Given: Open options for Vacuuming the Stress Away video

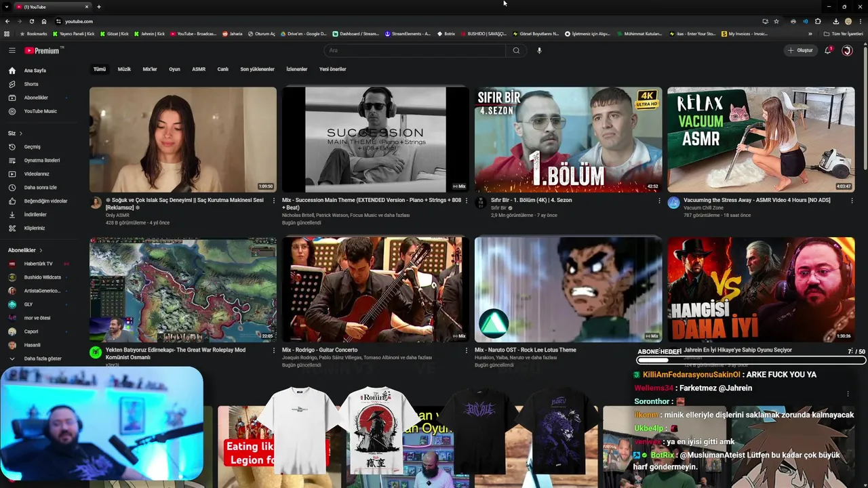Looking at the screenshot, I should (852, 201).
